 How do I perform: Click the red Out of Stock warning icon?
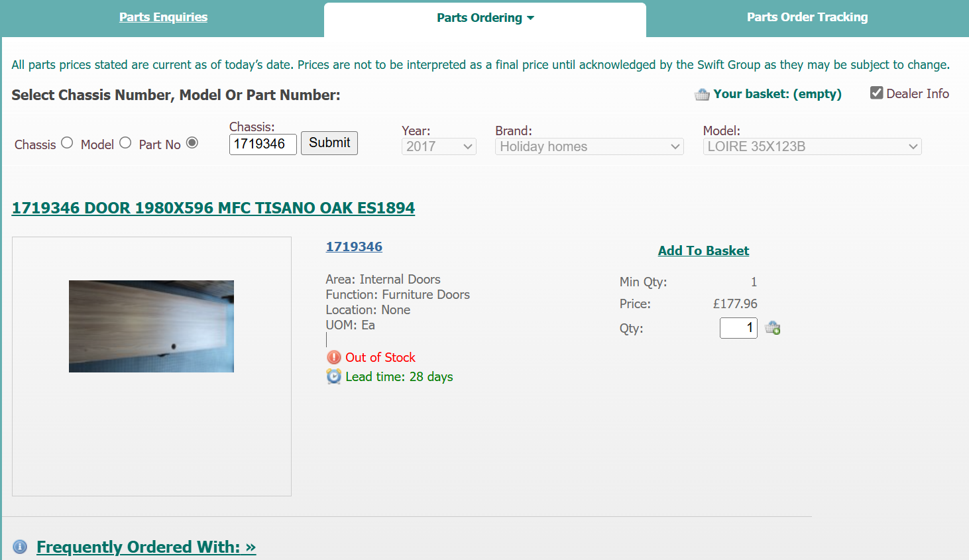click(334, 357)
